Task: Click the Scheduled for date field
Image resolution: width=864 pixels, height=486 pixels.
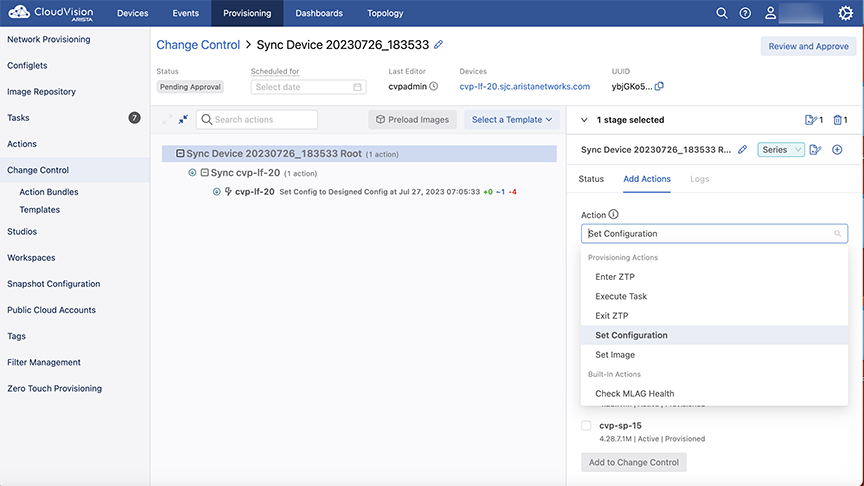Action: [x=308, y=87]
